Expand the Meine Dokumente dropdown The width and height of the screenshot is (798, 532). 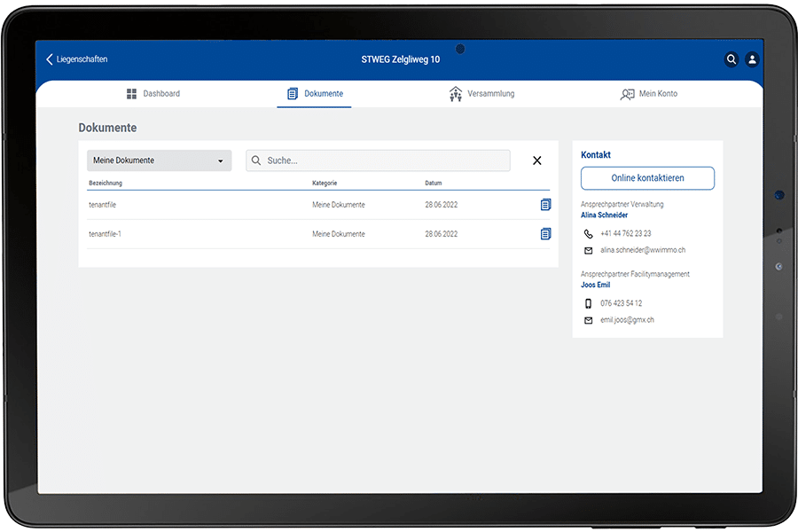click(x=159, y=160)
